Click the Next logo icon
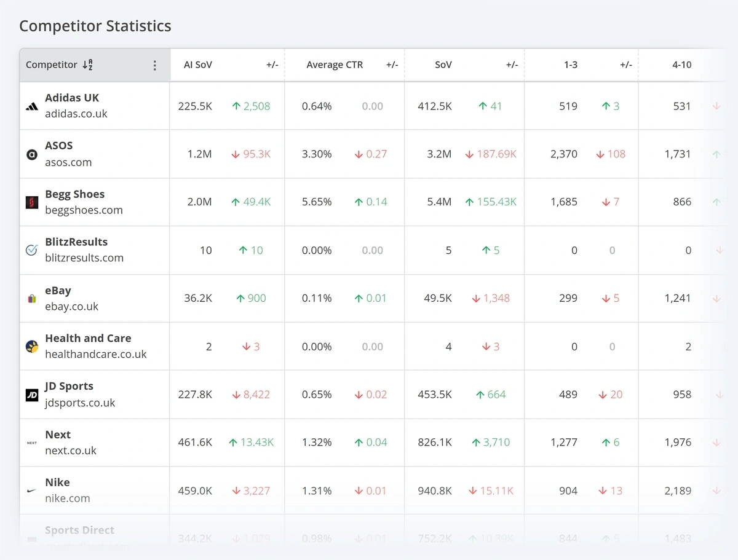This screenshot has height=560, width=738. click(31, 443)
